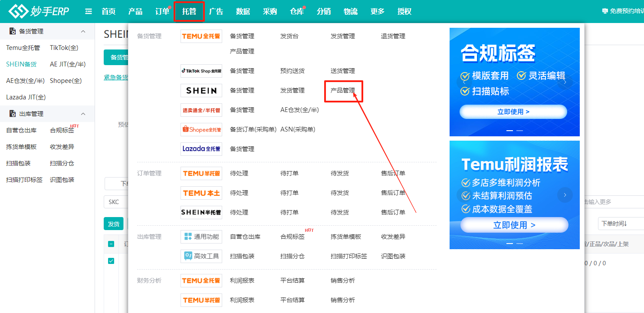Screen dimensions: 644x313
Task: Select 识图包装 in left sidebar
Action: click(62, 180)
